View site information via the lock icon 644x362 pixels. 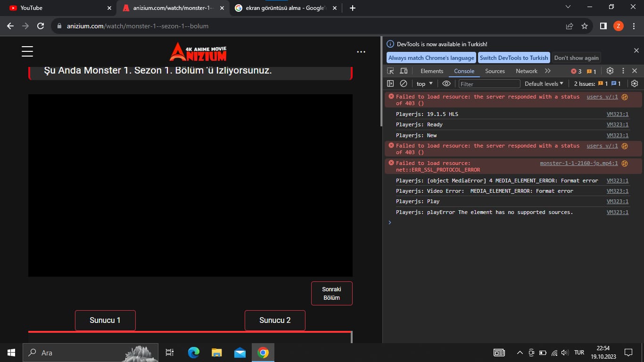59,26
